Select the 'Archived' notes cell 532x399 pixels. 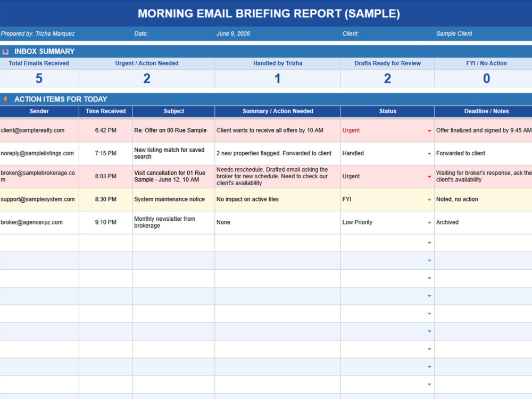coord(483,222)
